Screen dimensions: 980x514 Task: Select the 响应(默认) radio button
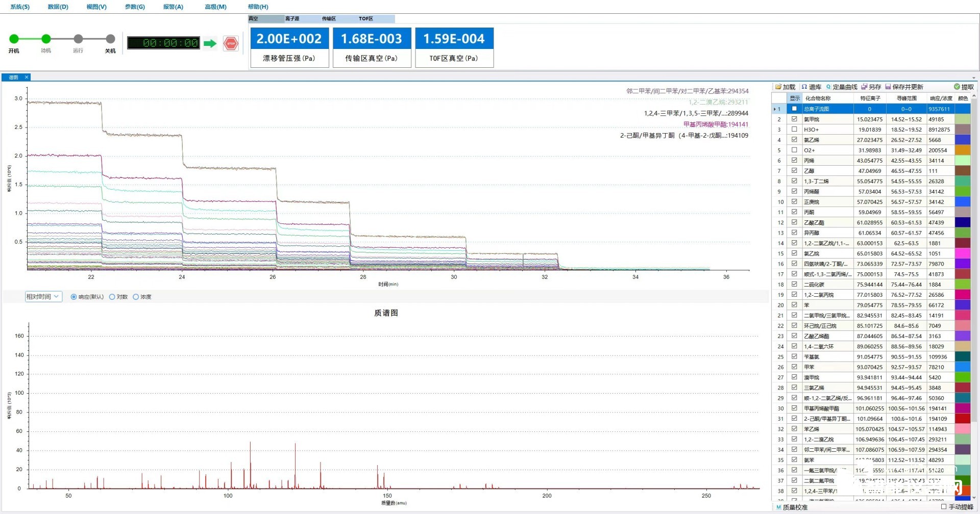tap(74, 297)
